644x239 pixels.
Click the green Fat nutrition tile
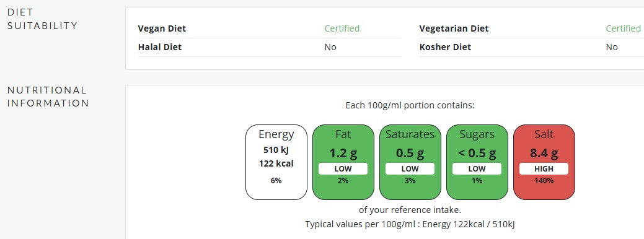[x=343, y=162]
